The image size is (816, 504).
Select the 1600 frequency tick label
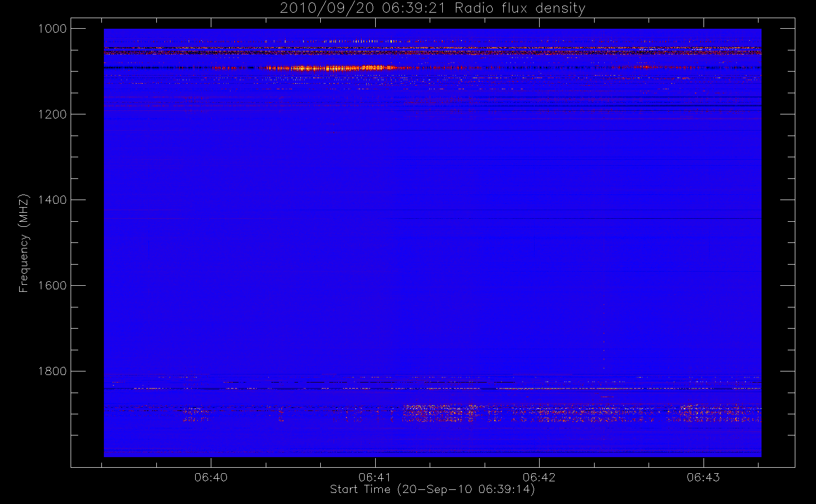point(52,286)
